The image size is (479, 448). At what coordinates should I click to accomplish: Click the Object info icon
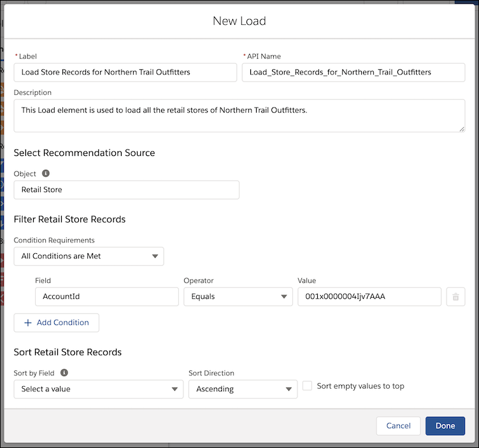click(45, 173)
